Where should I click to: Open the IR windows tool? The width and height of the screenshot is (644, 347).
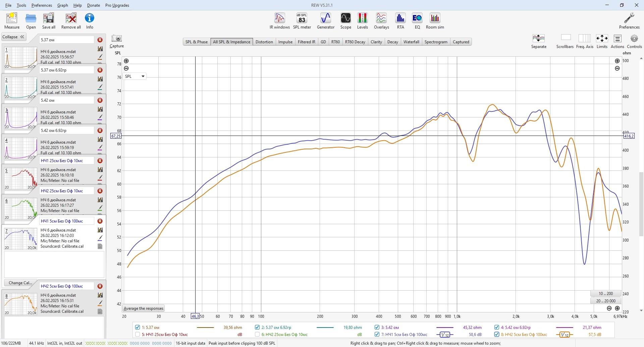280,21
